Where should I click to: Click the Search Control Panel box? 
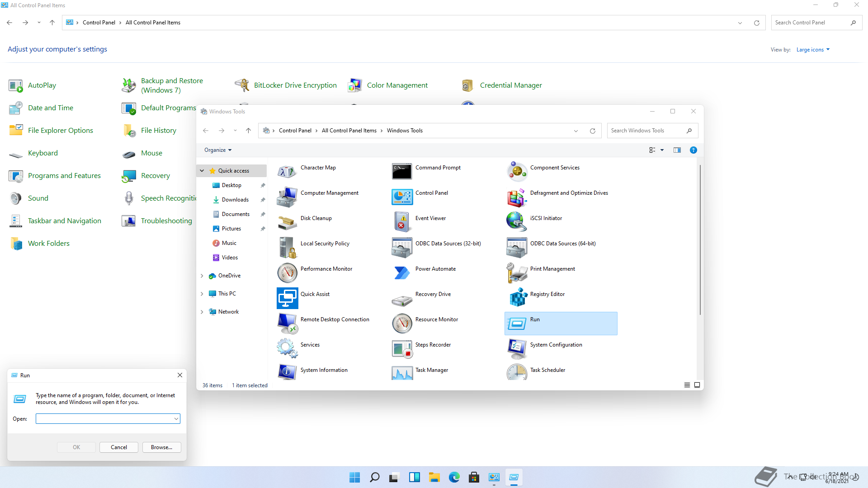click(816, 23)
